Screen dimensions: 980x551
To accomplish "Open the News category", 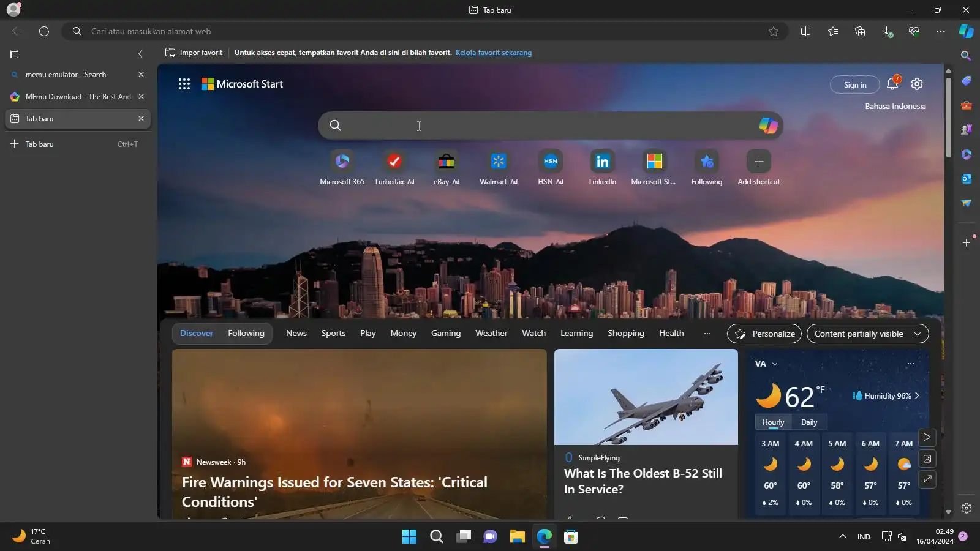I will click(296, 334).
